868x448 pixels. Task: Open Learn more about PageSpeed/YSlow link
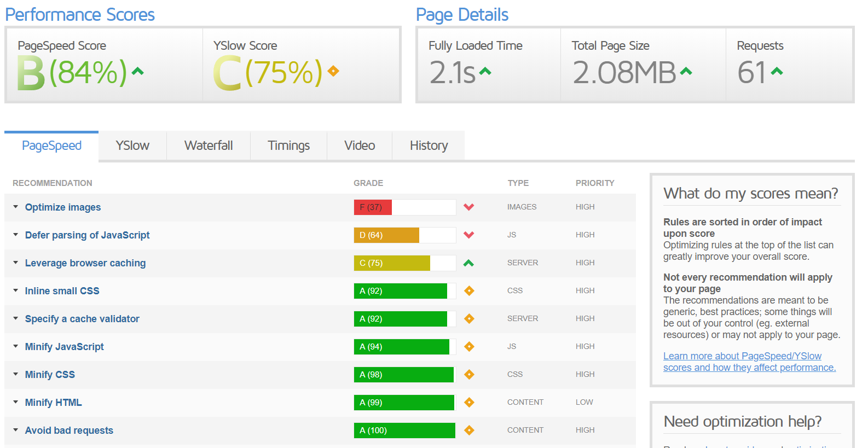click(742, 356)
